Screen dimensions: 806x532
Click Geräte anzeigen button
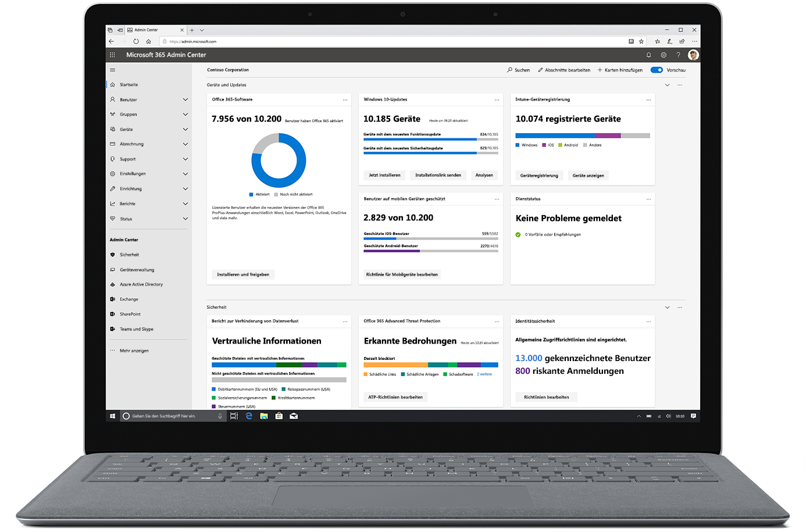point(588,176)
